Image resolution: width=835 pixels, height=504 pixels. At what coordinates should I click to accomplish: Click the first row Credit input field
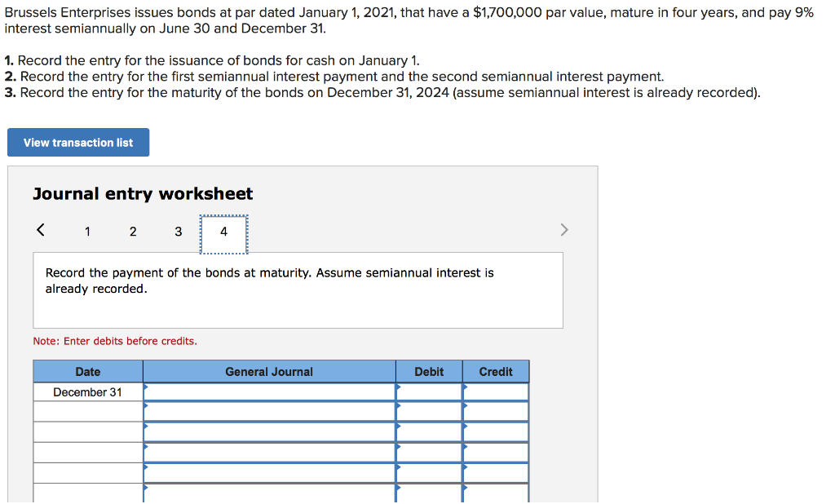point(496,391)
